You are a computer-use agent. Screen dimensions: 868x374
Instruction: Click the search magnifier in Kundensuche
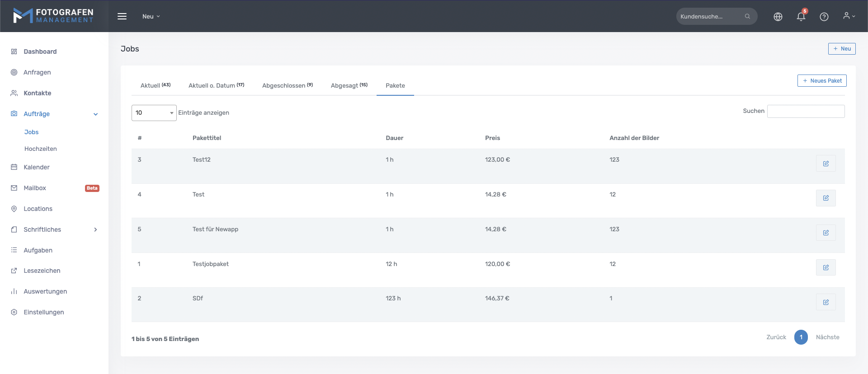tap(747, 17)
